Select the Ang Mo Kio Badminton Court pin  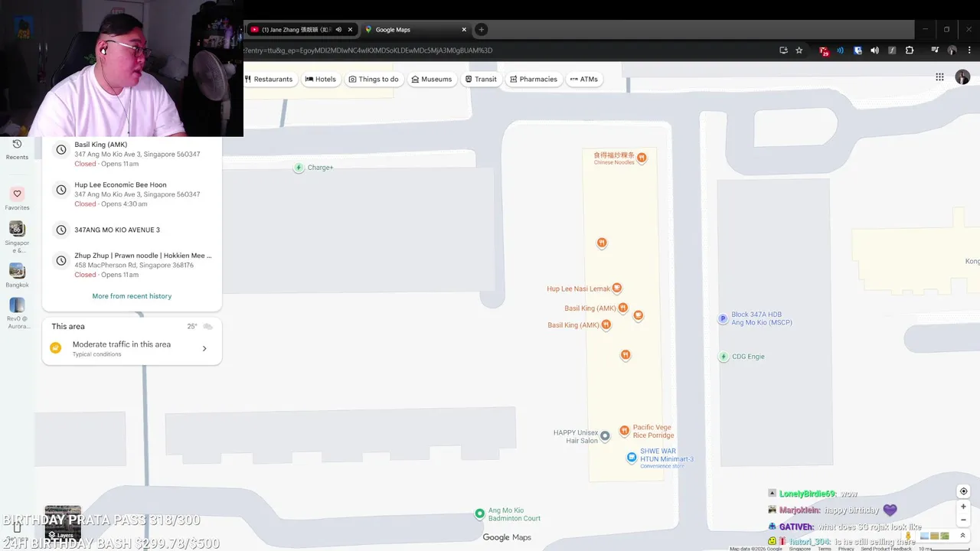pyautogui.click(x=480, y=514)
